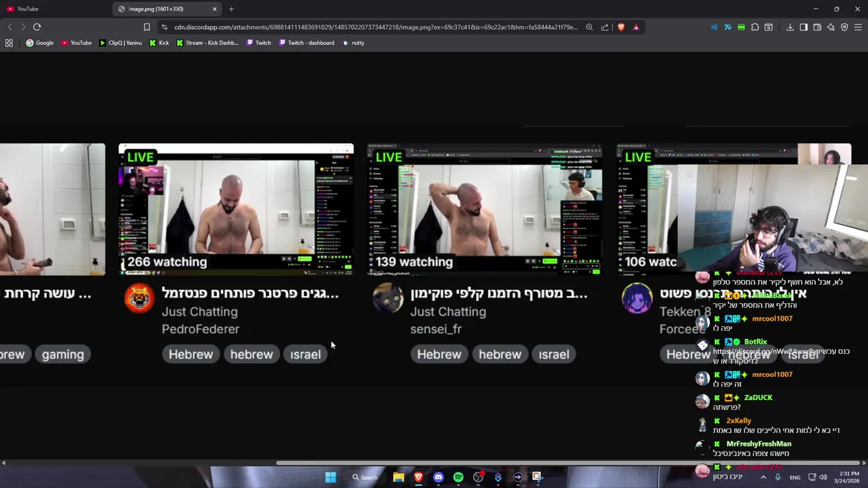
Task: Open a new browser tab
Action: click(x=231, y=9)
